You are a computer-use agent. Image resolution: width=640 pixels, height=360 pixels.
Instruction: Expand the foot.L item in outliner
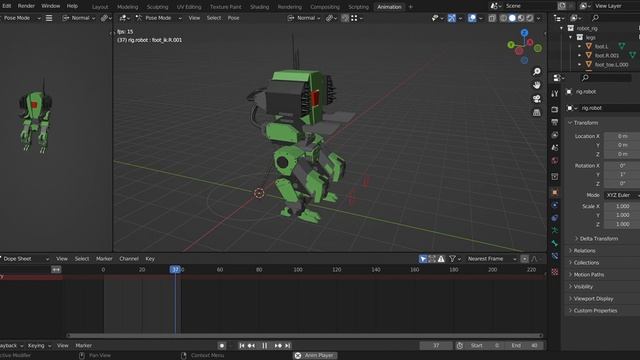(x=580, y=47)
